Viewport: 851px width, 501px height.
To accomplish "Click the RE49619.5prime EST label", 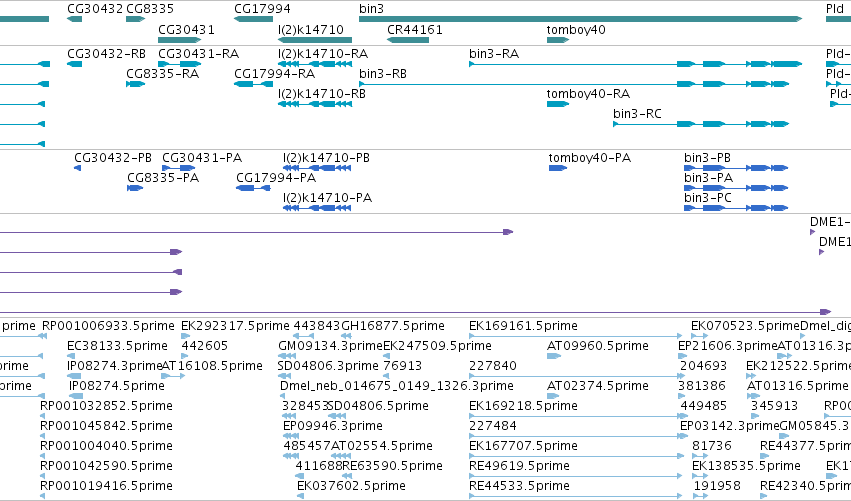I will click(519, 466).
